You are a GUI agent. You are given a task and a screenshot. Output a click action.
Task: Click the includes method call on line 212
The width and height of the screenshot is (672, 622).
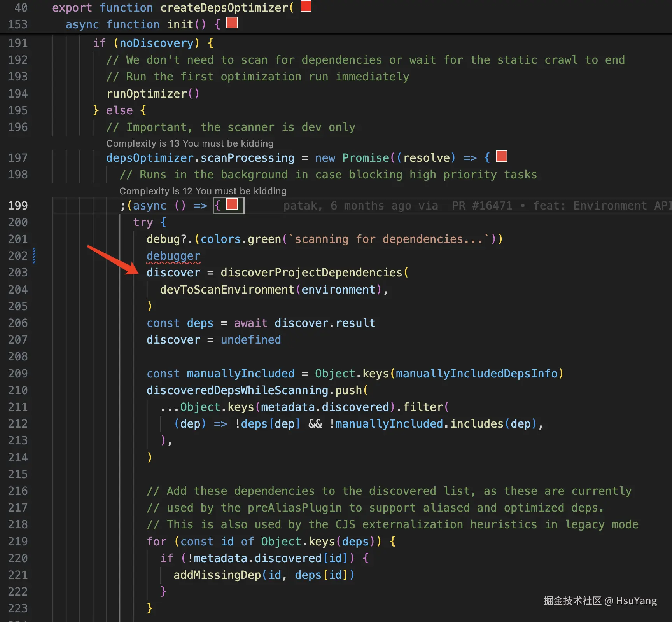(477, 424)
